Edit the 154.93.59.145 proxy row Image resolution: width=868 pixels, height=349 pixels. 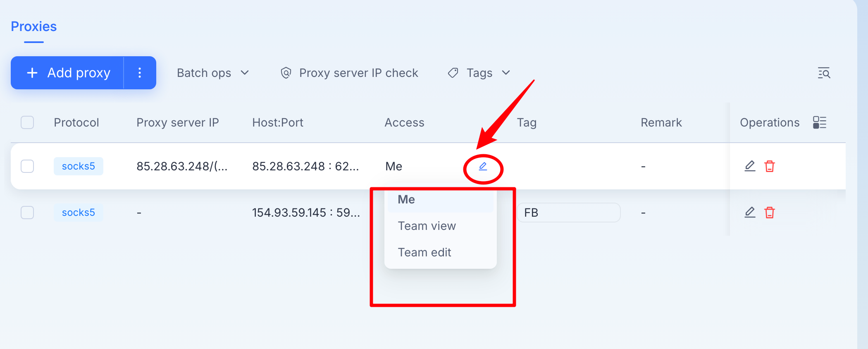(x=750, y=213)
